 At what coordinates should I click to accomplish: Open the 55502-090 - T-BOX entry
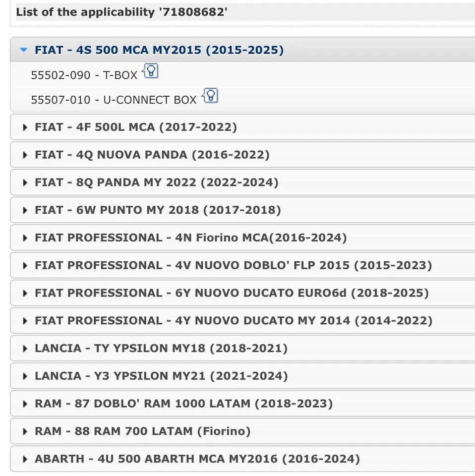(x=84, y=75)
